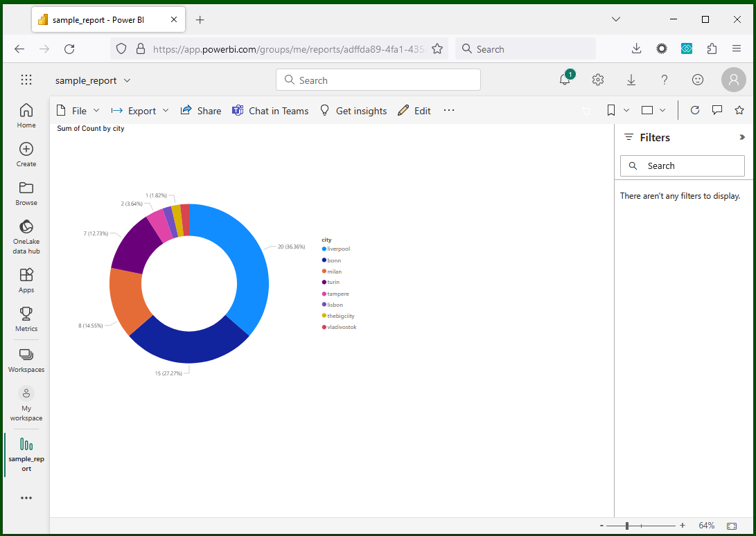Collapse the Filters pane

[742, 137]
